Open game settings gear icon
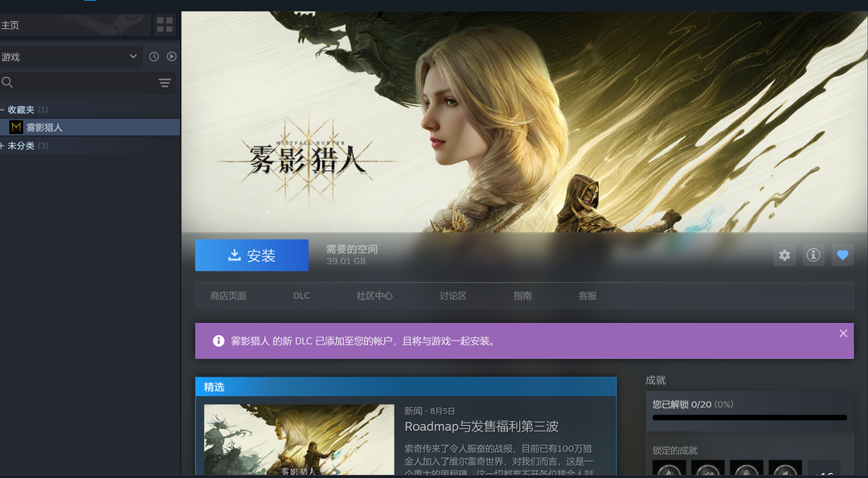 tap(784, 255)
